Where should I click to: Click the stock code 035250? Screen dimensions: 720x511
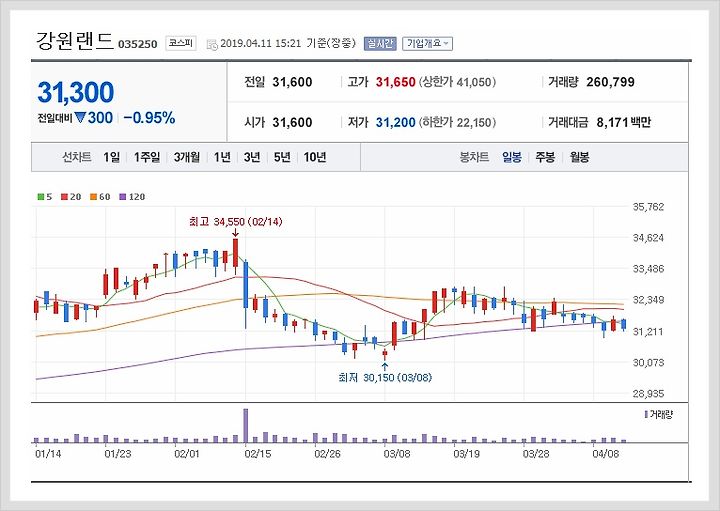138,45
